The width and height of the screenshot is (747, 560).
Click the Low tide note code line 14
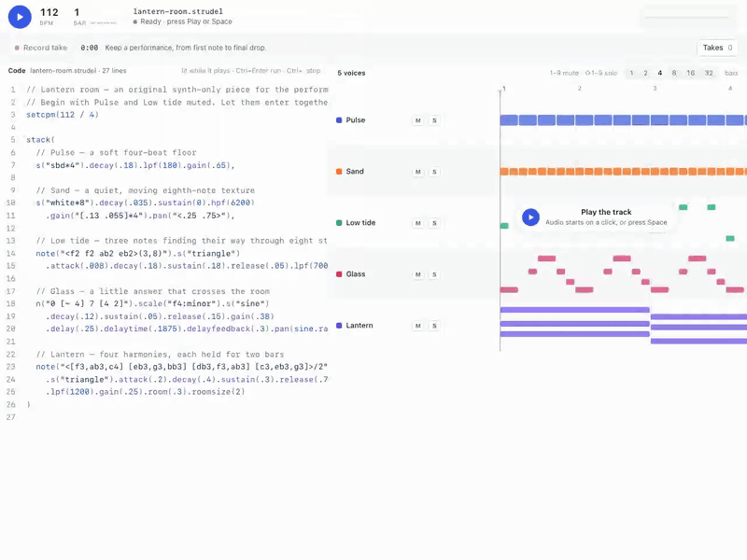point(137,253)
